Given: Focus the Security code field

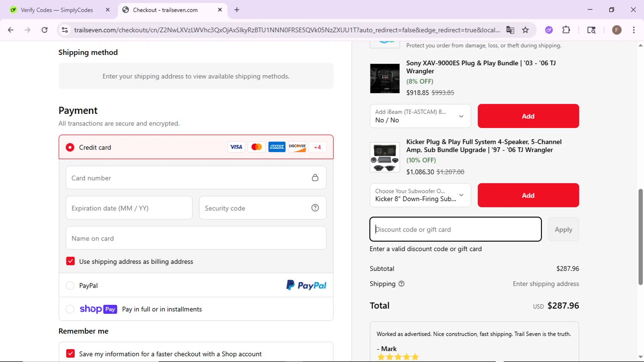Looking at the screenshot, I should [x=263, y=208].
